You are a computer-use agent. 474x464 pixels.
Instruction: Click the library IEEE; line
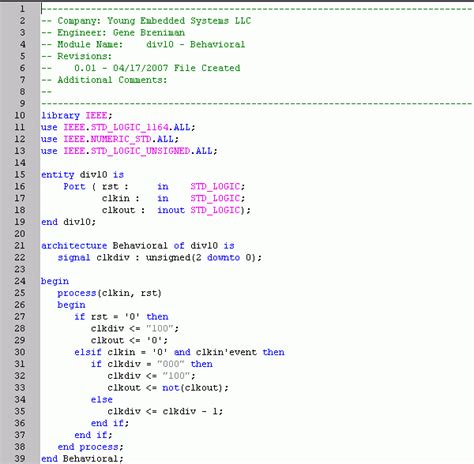click(77, 116)
